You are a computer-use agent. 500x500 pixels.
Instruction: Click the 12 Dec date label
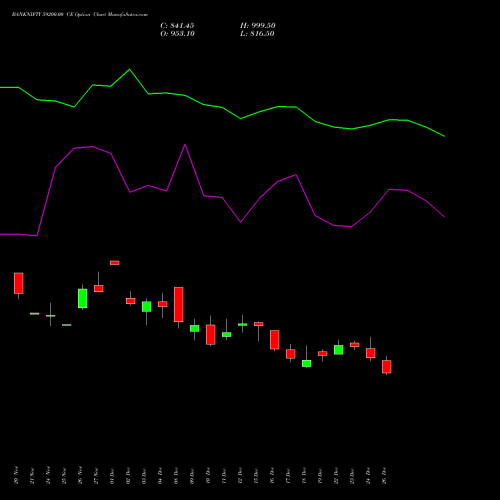click(240, 475)
